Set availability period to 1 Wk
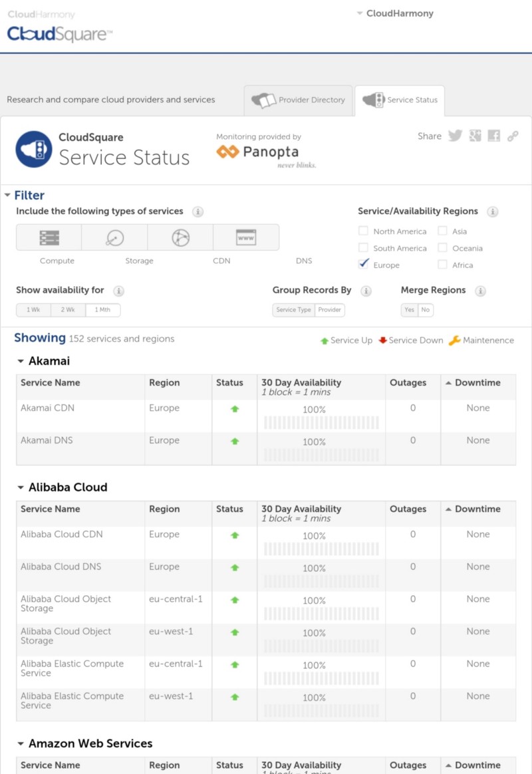This screenshot has width=532, height=774. 33,310
